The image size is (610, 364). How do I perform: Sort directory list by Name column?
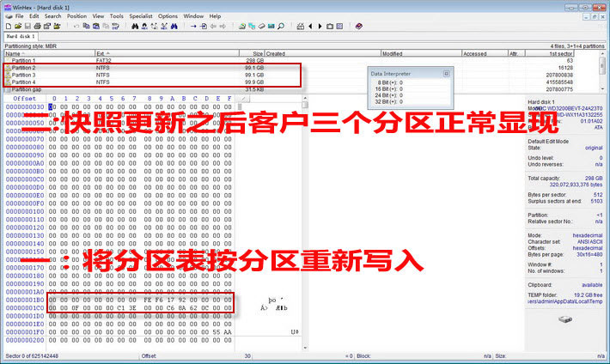pos(50,53)
